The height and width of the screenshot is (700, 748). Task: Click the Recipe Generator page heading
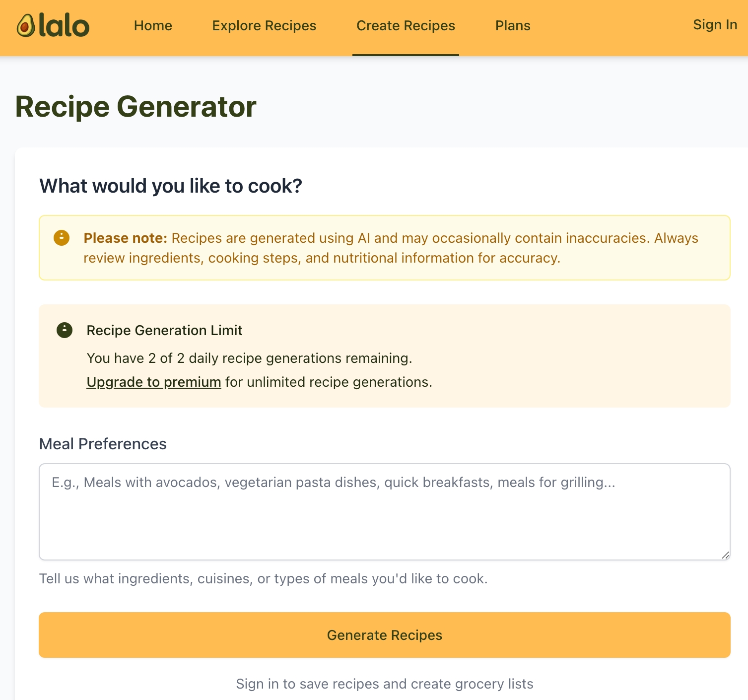[x=136, y=107]
